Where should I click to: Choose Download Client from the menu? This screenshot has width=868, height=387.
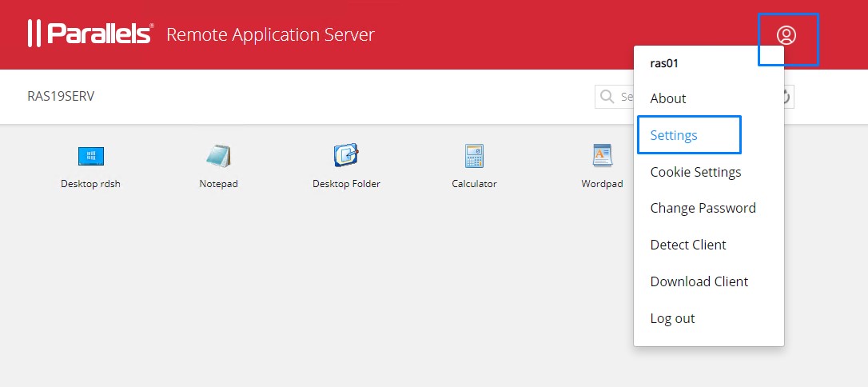pyautogui.click(x=699, y=281)
